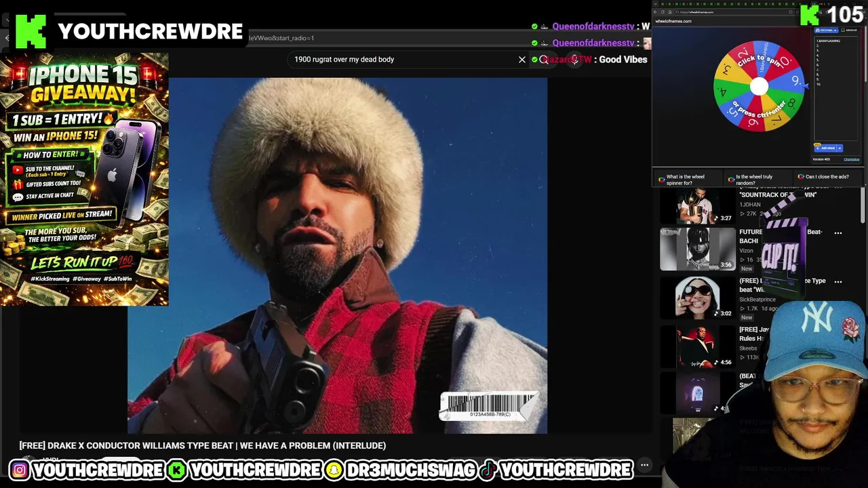Open more options for the FUTURE beat video
This screenshot has width=868, height=488.
click(x=838, y=233)
